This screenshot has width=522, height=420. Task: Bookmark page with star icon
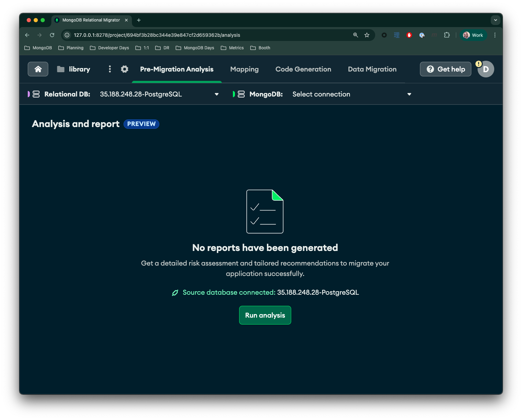pyautogui.click(x=367, y=35)
